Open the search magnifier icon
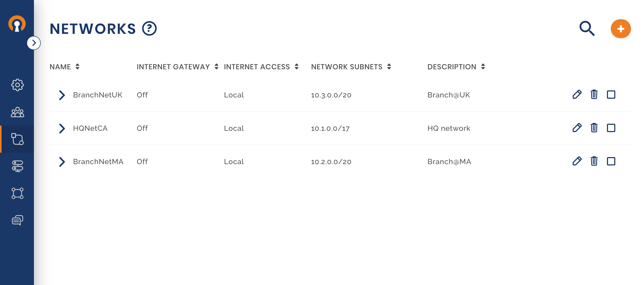Viewport: 644px width, 285px height. [587, 28]
